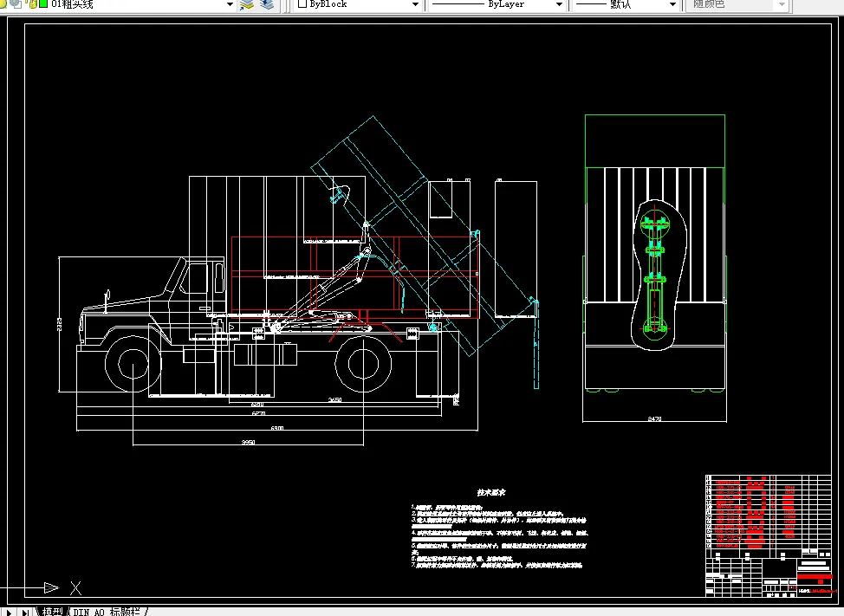Viewport: 844px width, 616px height.
Task: Select the 6270 dimension text
Action: point(258,413)
